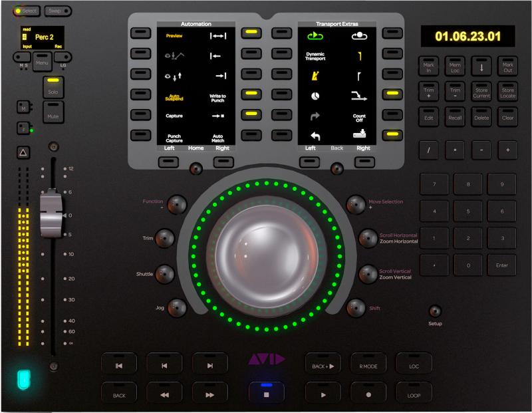Toggle Auto Suspend on the Automation screen
Viewport: 532px width, 413px height.
[175, 97]
